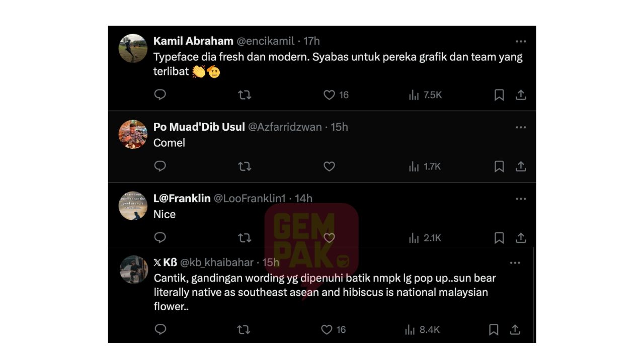644x362 pixels.
Task: Open more options on Kamil Abraham's tweet
Action: [x=521, y=42]
